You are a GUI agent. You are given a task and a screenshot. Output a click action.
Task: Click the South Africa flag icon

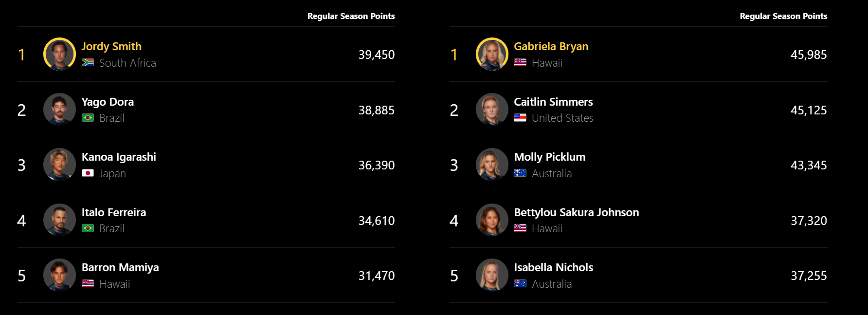(x=88, y=62)
